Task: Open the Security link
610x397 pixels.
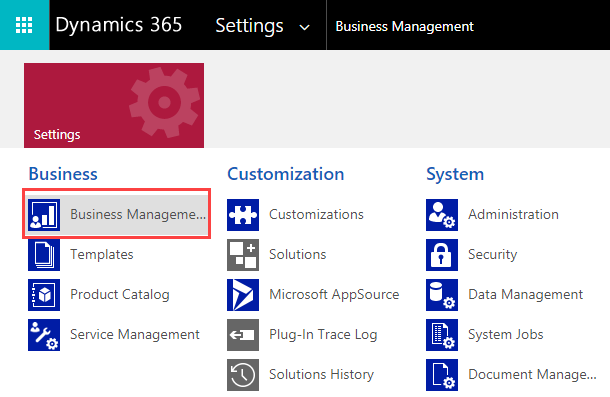Action: pyautogui.click(x=493, y=255)
